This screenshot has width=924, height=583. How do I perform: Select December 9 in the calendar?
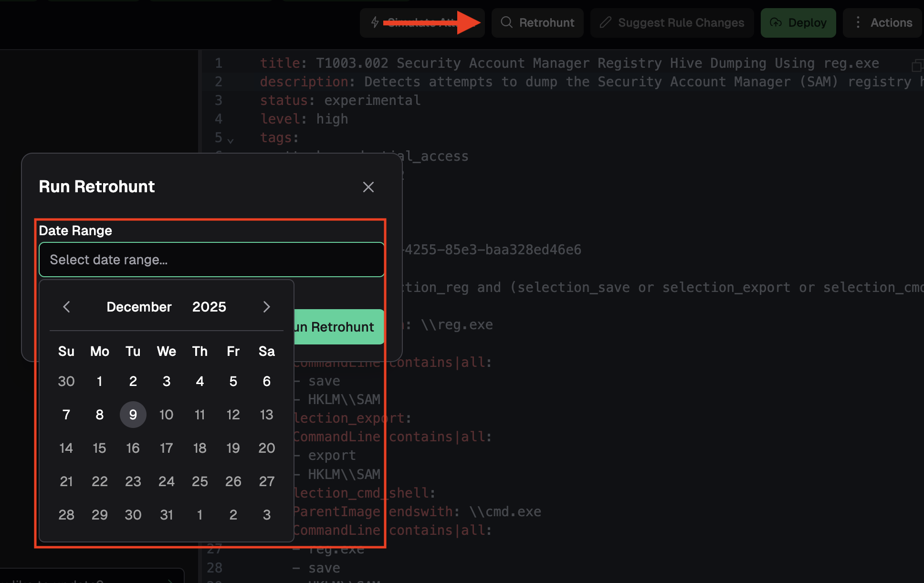point(133,415)
